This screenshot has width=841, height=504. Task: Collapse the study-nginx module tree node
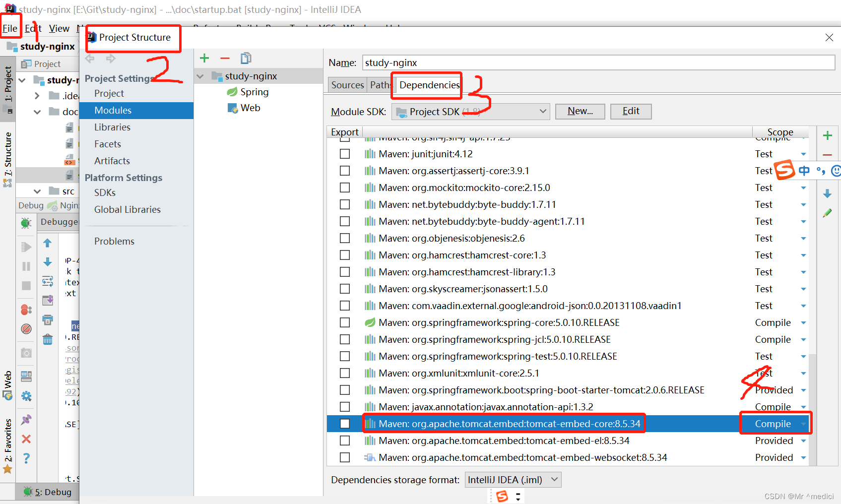click(200, 76)
